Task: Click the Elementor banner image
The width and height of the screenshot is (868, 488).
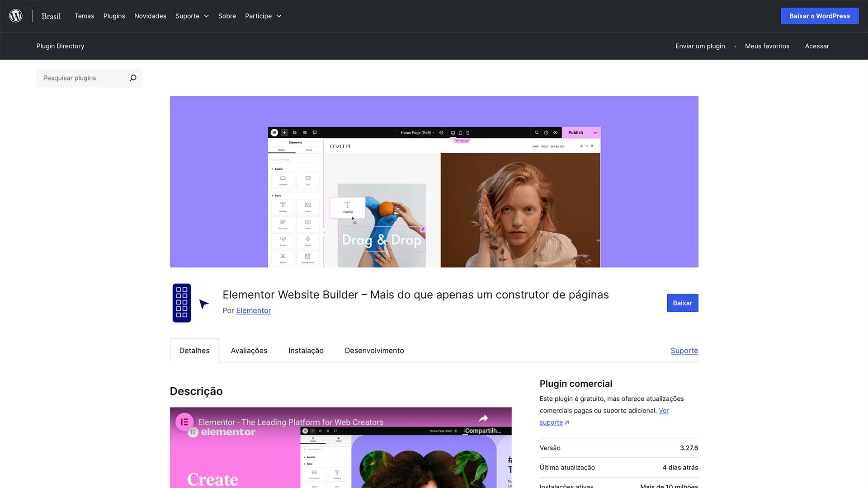Action: [434, 182]
